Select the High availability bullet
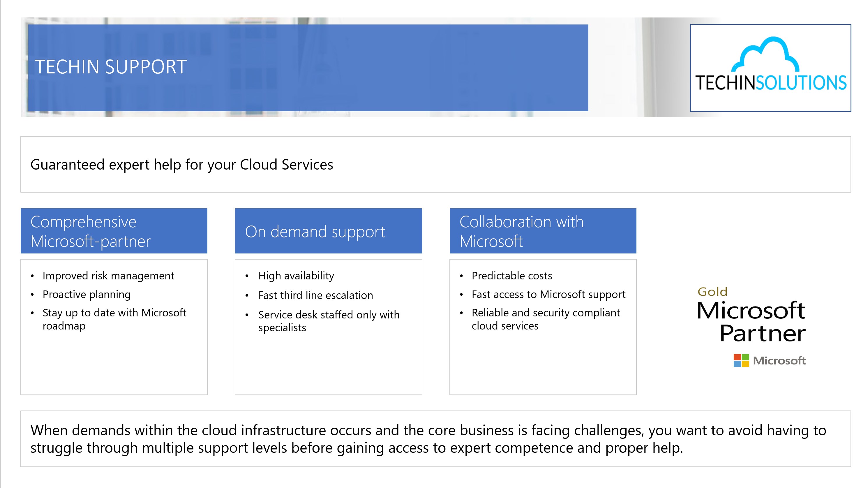This screenshot has width=868, height=488. click(x=296, y=276)
